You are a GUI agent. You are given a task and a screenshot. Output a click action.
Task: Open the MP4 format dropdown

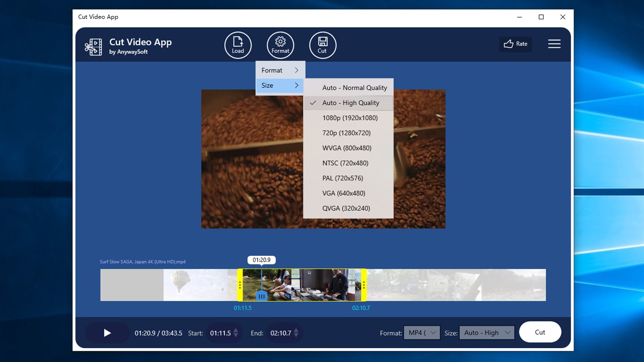pos(421,333)
